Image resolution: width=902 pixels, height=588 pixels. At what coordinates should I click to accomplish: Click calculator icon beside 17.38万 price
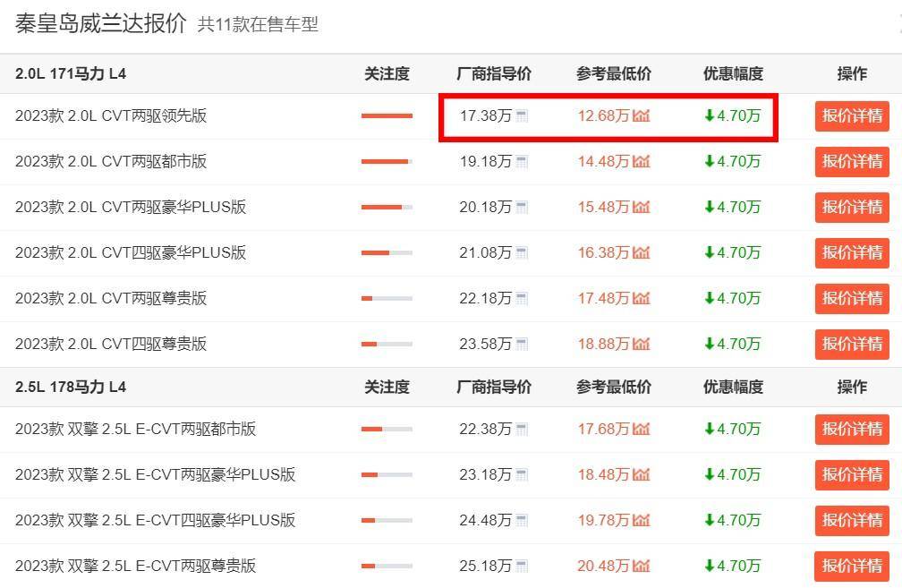tap(522, 116)
